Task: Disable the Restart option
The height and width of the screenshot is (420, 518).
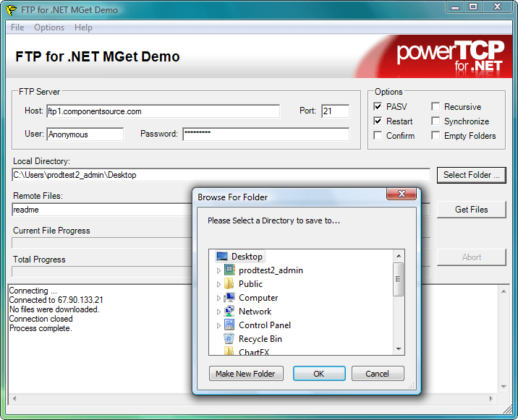Action: click(378, 121)
